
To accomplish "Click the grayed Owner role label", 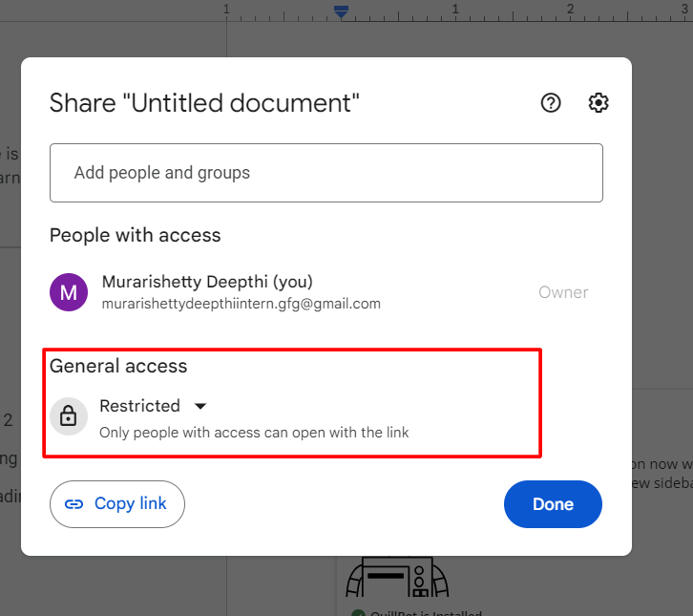I will (x=563, y=292).
